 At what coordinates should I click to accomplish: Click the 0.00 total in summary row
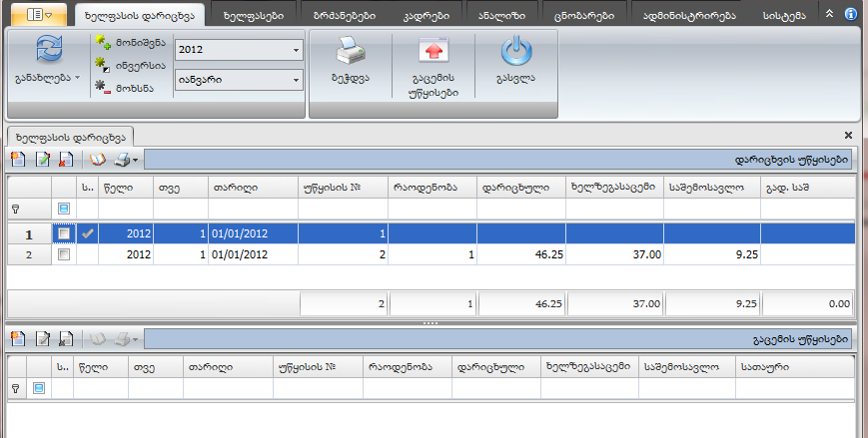808,303
